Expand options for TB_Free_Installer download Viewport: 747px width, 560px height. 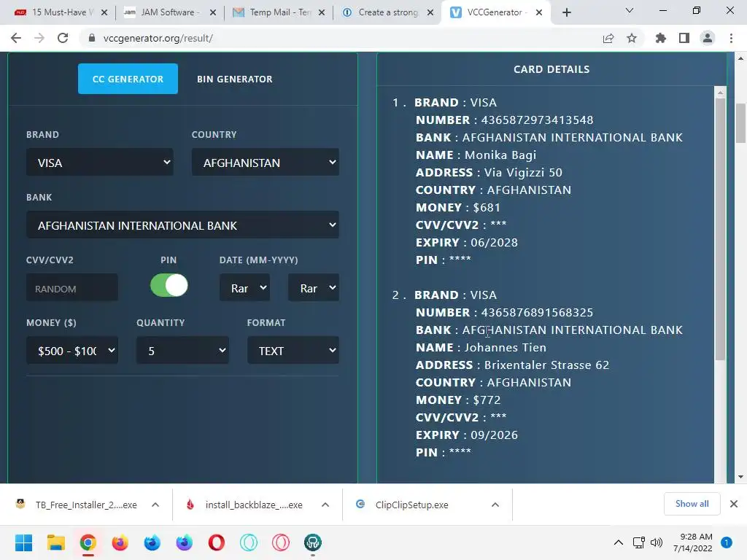155,505
